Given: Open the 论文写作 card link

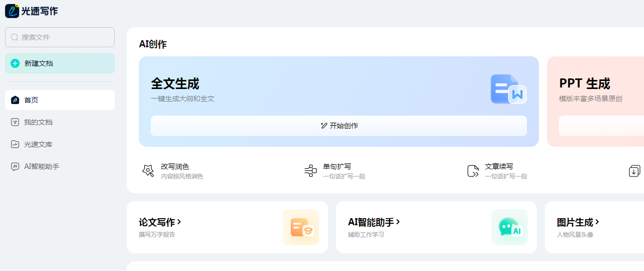Looking at the screenshot, I should coord(157,222).
